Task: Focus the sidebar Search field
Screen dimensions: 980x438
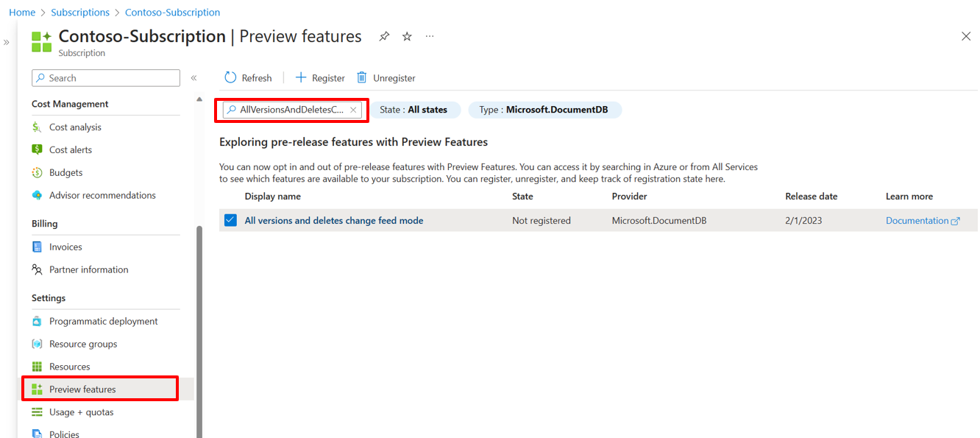Action: [x=106, y=78]
